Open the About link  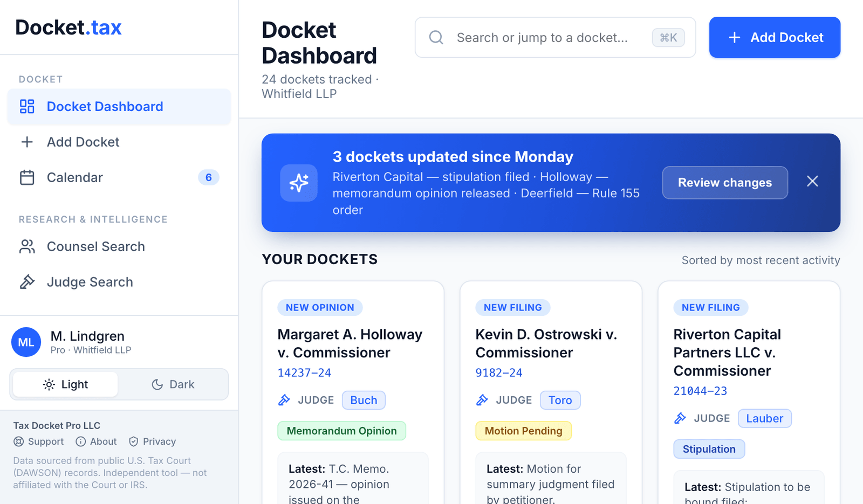click(96, 442)
